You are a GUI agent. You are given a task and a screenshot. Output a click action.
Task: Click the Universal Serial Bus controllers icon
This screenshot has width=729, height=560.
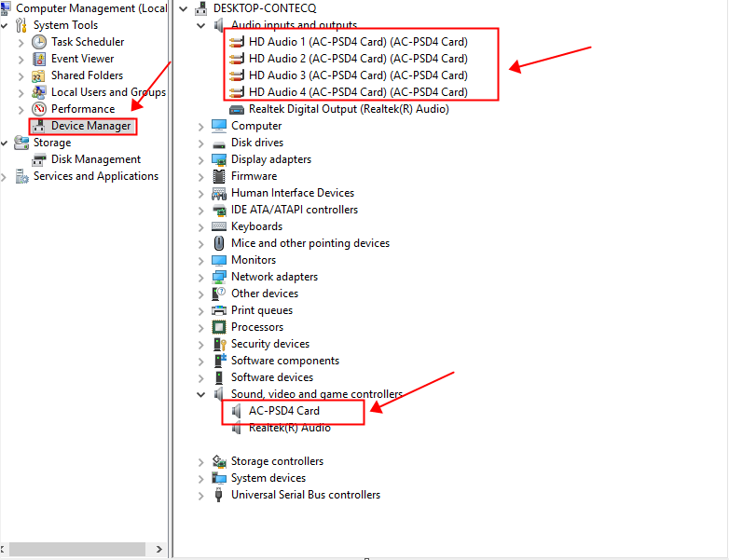(218, 495)
